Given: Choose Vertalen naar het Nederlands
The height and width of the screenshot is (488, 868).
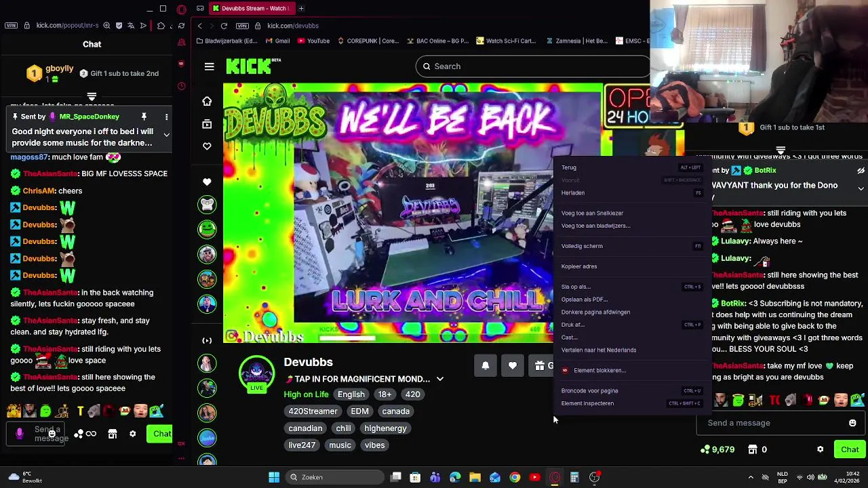Looking at the screenshot, I should click(631, 350).
